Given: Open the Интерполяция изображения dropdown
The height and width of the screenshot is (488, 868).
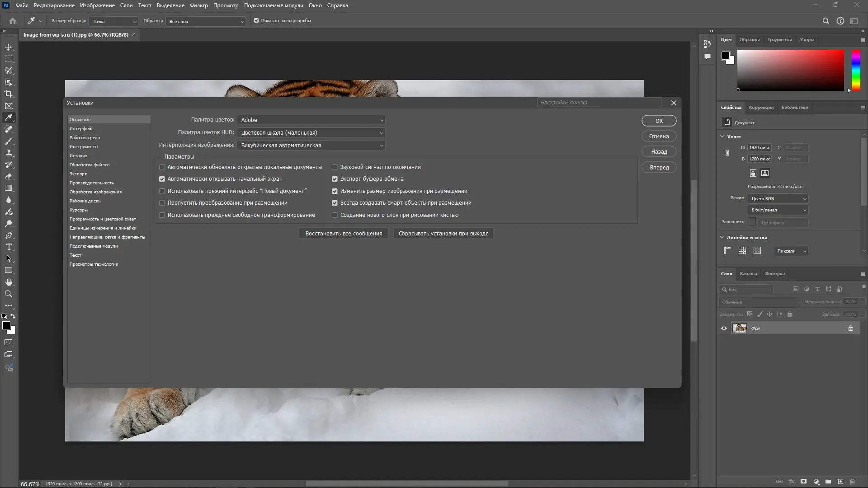Looking at the screenshot, I should point(311,145).
